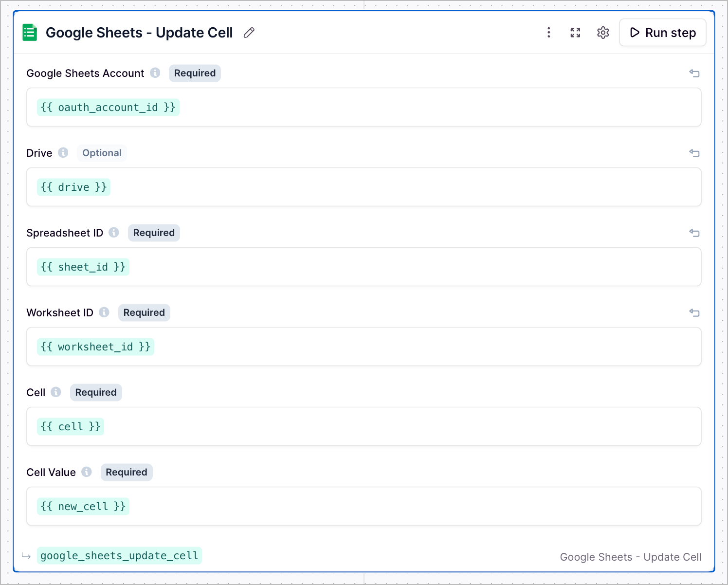Reset the Worksheet ID field
Screen dimensions: 728x585
coord(694,313)
